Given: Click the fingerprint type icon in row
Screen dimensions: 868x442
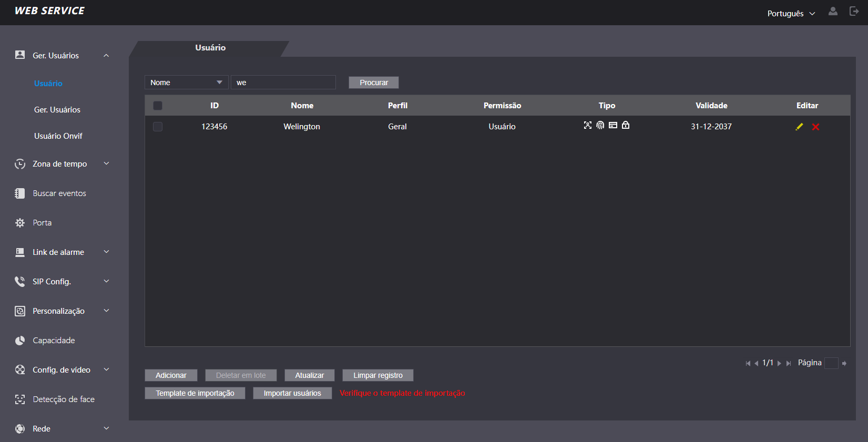Looking at the screenshot, I should coord(600,125).
